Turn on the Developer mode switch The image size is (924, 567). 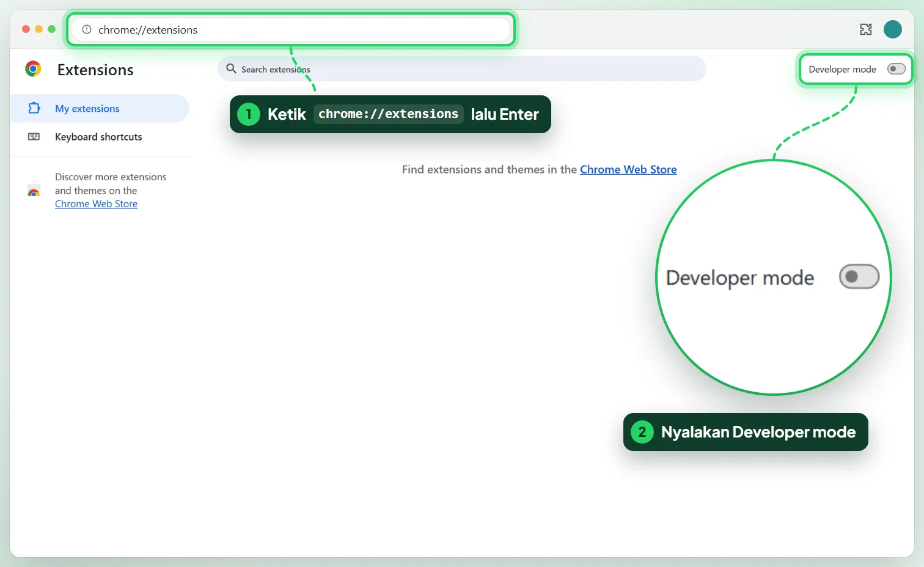click(897, 69)
